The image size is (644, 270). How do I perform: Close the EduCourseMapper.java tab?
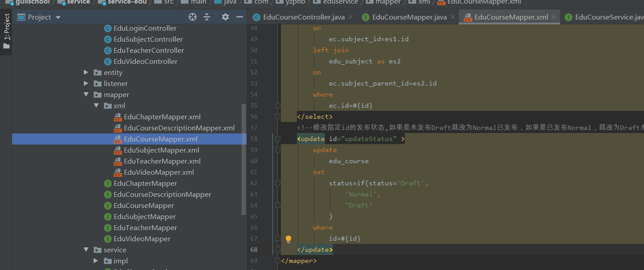click(x=452, y=17)
